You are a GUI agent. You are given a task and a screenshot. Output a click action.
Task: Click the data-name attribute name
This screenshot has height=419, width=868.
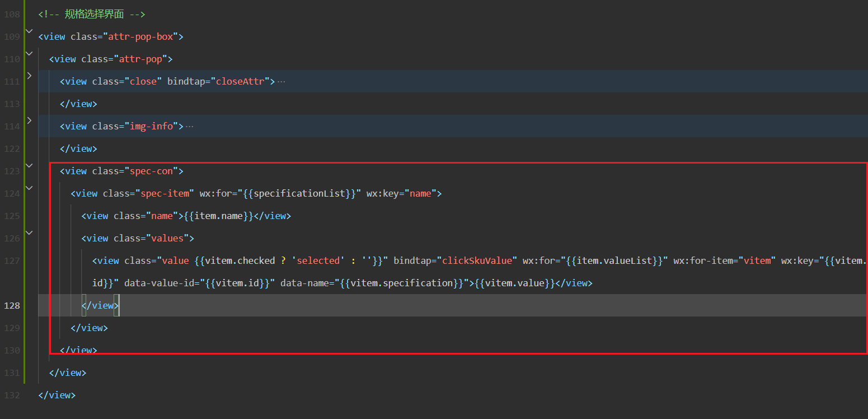pyautogui.click(x=304, y=283)
